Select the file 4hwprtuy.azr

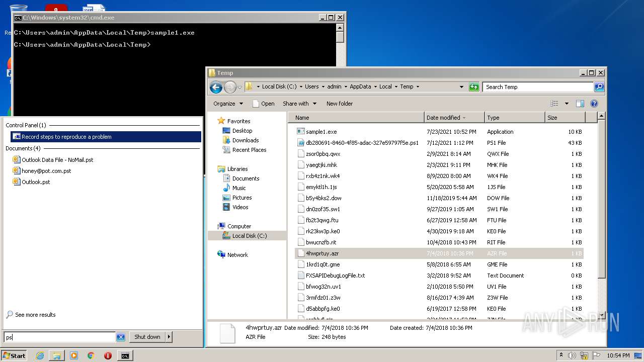(x=439, y=253)
